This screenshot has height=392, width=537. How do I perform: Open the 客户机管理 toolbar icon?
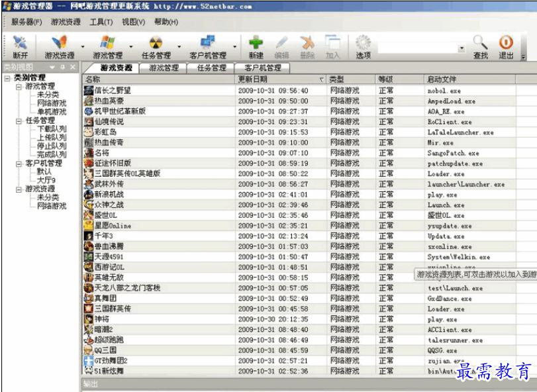point(208,43)
